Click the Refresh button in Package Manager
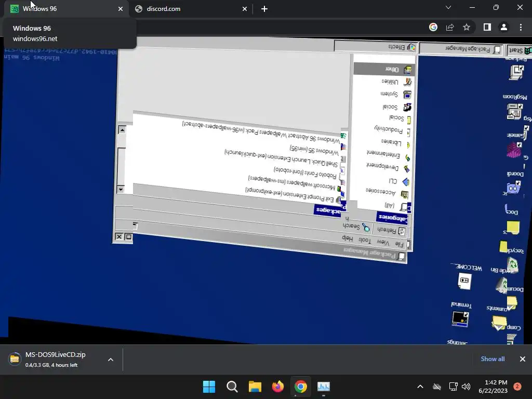The height and width of the screenshot is (399, 532). point(391,230)
